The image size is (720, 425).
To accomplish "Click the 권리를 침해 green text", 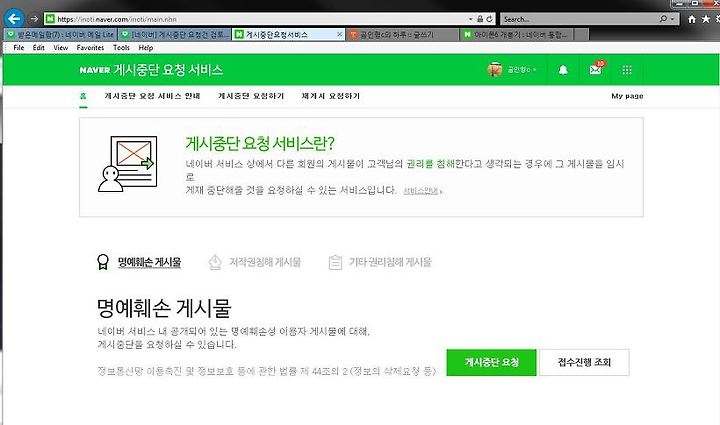I will point(430,164).
